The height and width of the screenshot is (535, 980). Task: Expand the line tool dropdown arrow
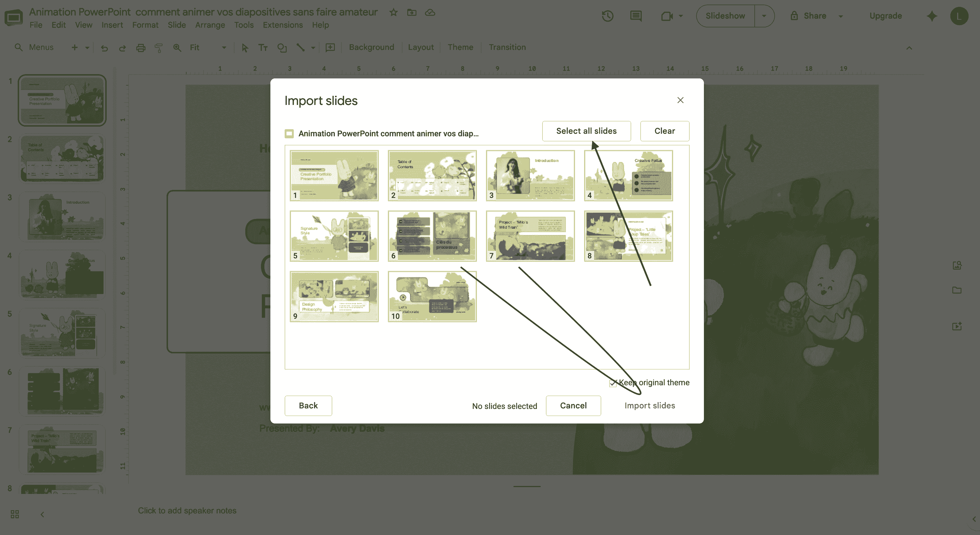point(313,48)
